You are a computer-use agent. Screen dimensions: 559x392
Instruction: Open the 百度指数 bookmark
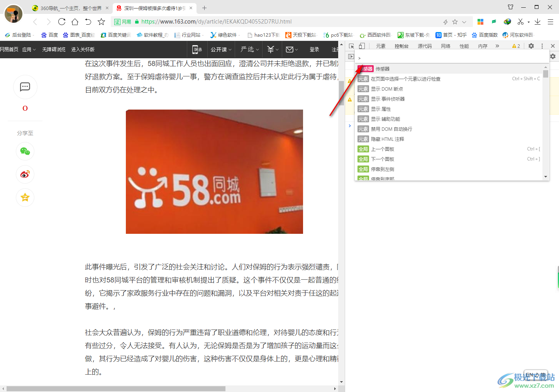[x=485, y=35]
